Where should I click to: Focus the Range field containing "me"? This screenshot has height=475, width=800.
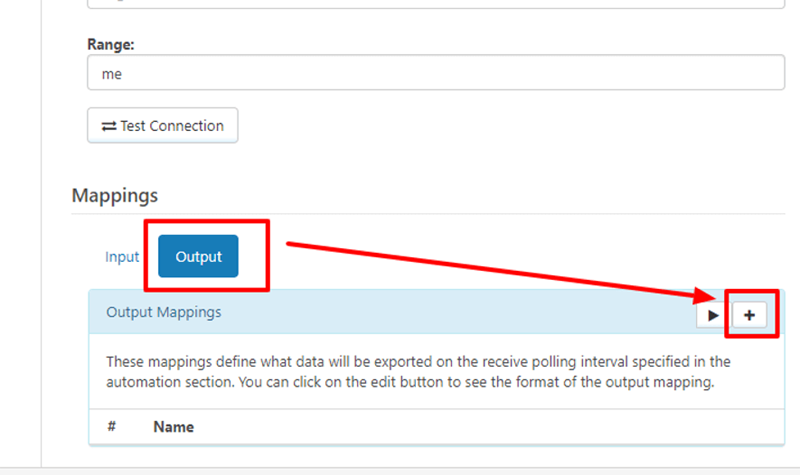[435, 73]
